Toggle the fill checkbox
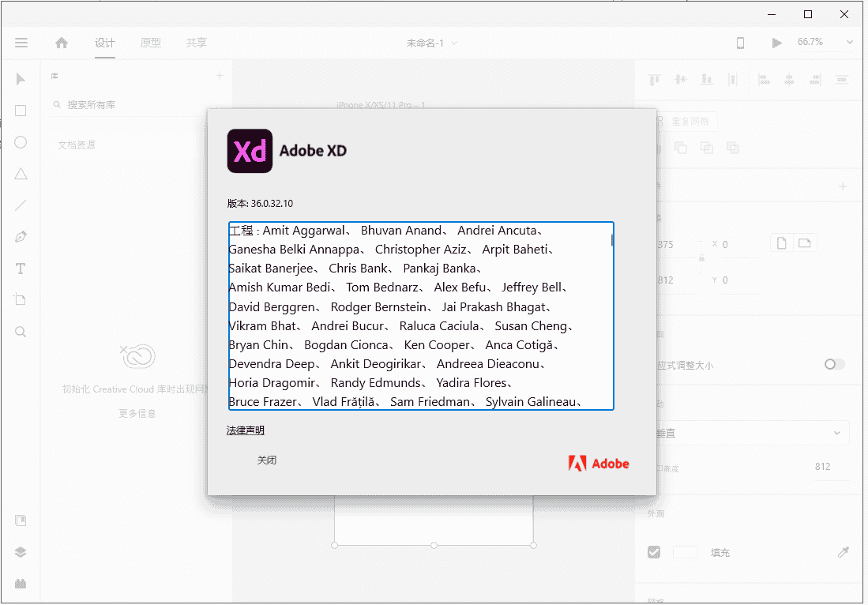This screenshot has height=605, width=868. [654, 552]
